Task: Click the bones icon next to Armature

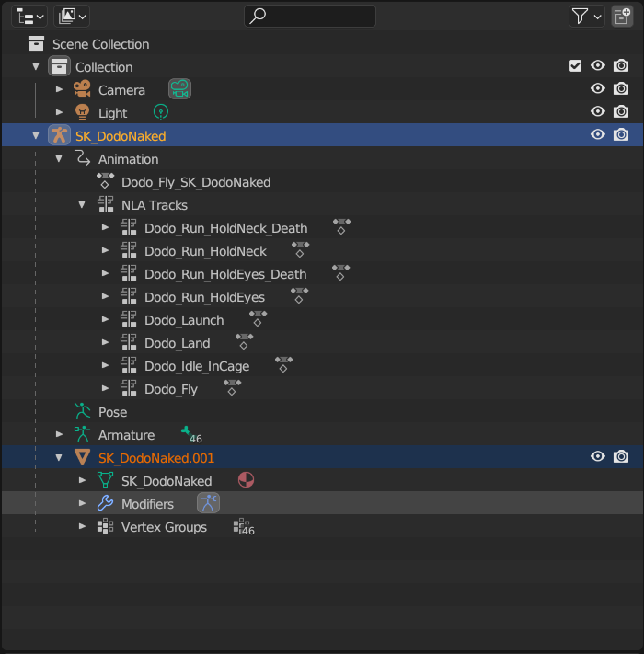Action: click(192, 435)
